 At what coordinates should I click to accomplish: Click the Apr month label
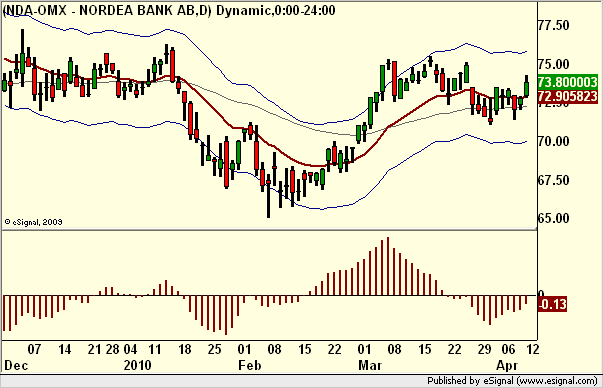(507, 365)
